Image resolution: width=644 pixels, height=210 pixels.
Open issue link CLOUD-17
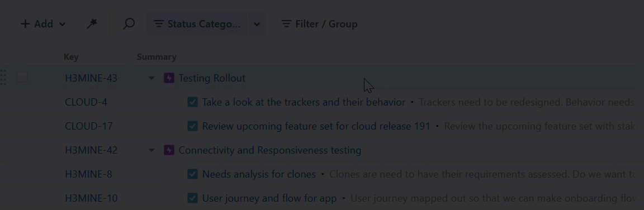tap(89, 126)
